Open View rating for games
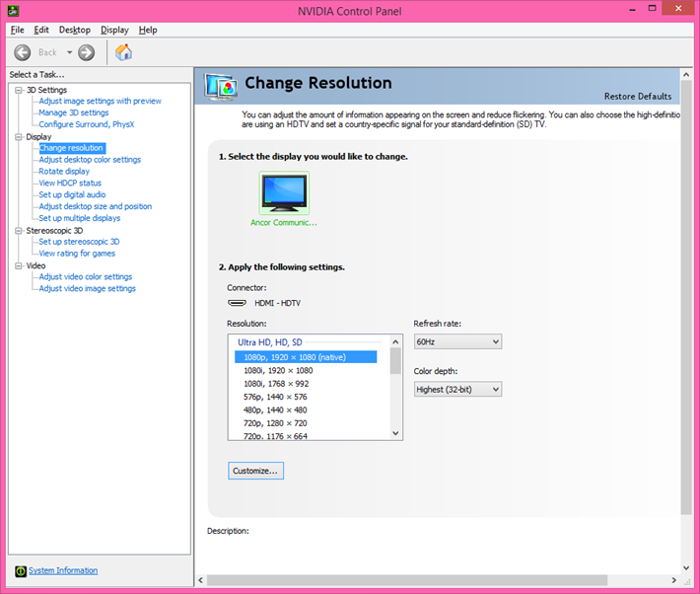Image resolution: width=700 pixels, height=594 pixels. tap(77, 254)
